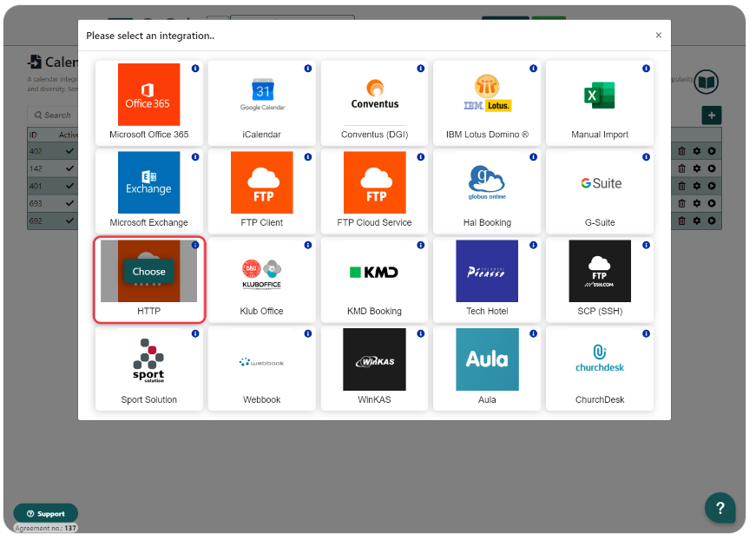Screen dimensions: 756x547
Task: Toggle Active checkmark for row 142
Action: click(70, 168)
